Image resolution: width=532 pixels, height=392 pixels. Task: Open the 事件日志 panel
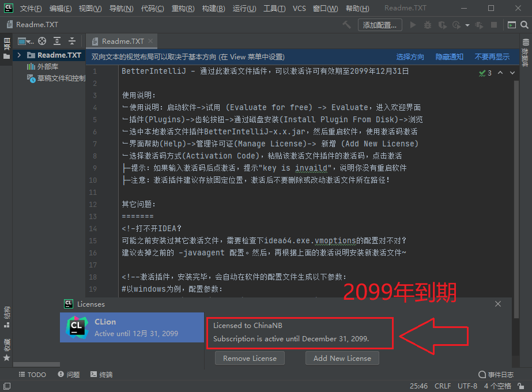click(496, 375)
